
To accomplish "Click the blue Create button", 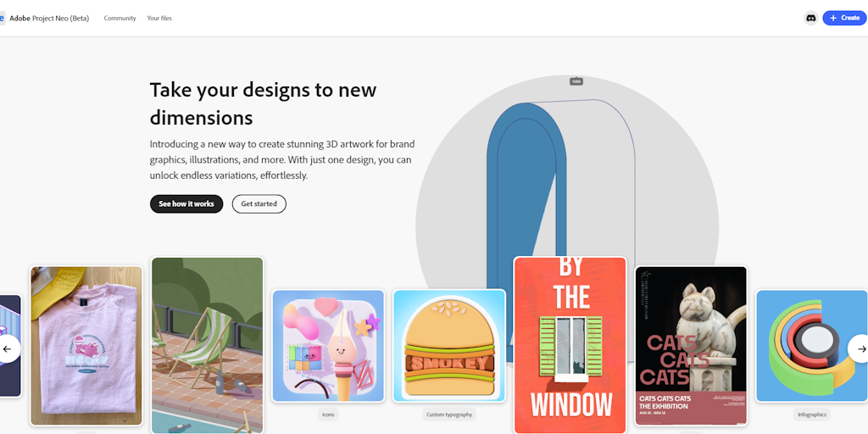I will 844,18.
